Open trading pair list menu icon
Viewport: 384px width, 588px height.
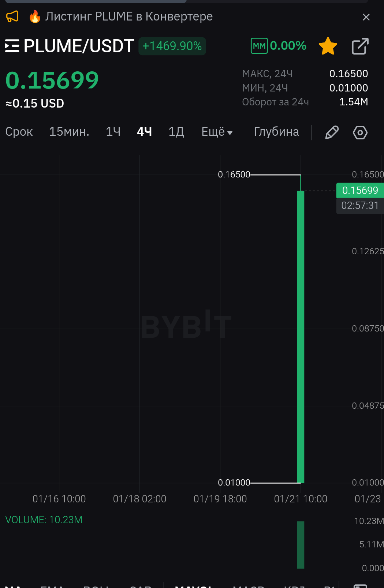tap(12, 46)
